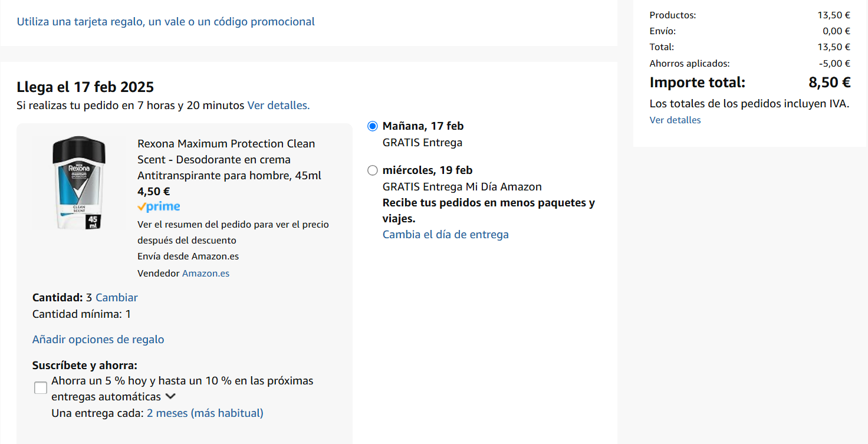Click the Importe total amount 8,50 €
The height and width of the screenshot is (444, 868).
point(829,83)
